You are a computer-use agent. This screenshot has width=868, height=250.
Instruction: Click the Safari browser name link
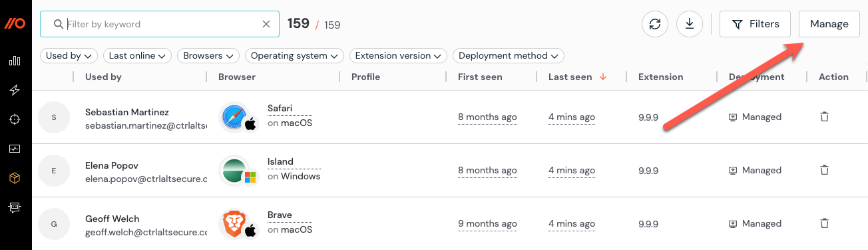click(280, 108)
